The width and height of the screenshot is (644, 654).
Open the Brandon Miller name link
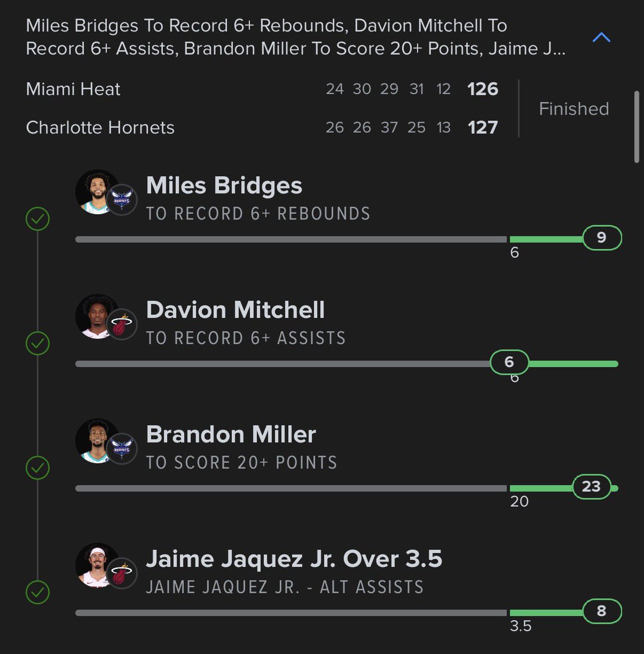231,434
